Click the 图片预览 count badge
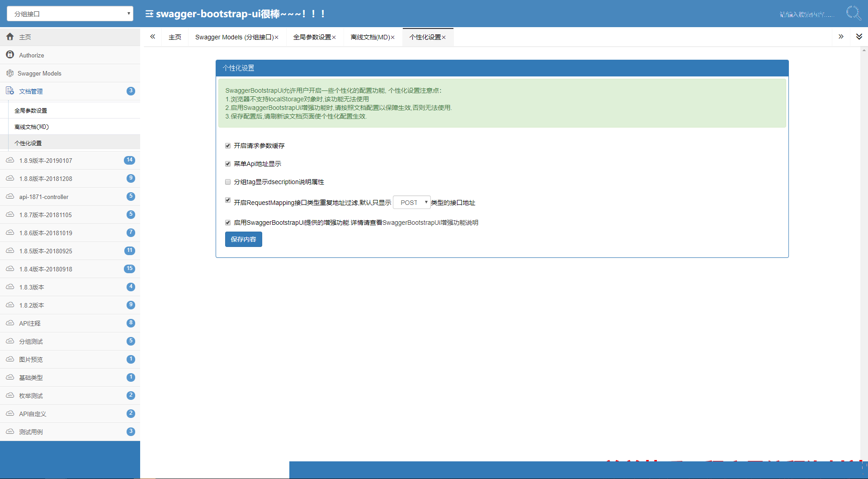 (x=131, y=359)
